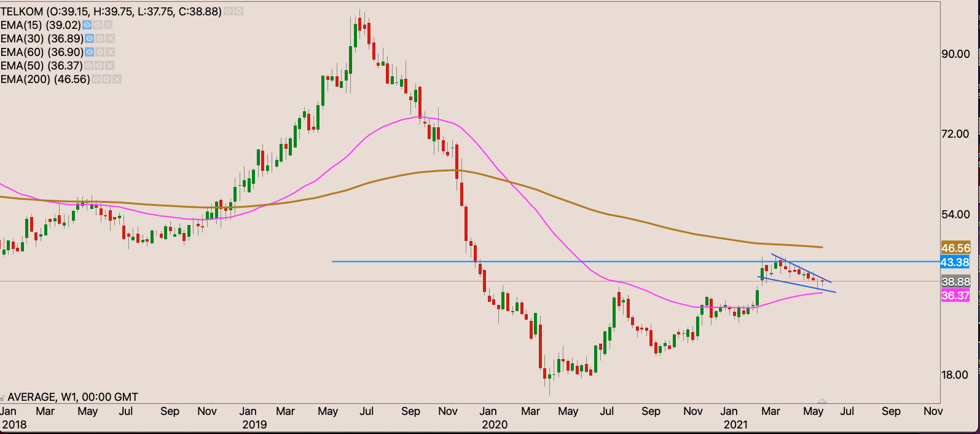Click the TELKOM OHLC title label
Viewport: 980px width, 434px height.
tap(111, 11)
